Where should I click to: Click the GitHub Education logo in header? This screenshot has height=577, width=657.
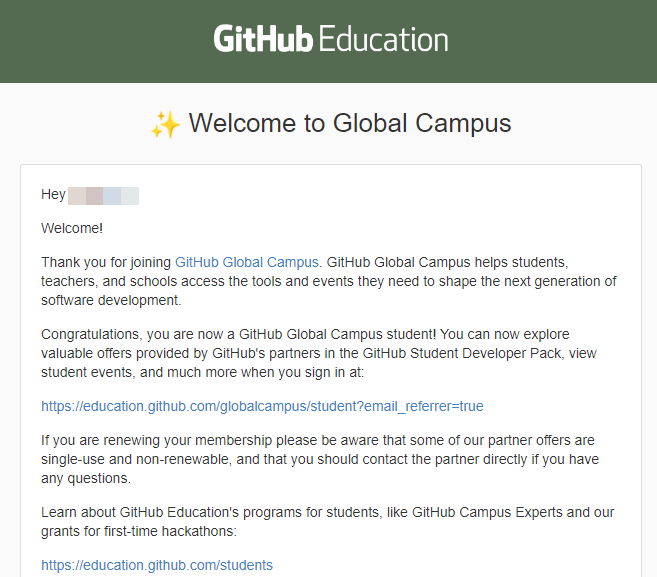330,40
